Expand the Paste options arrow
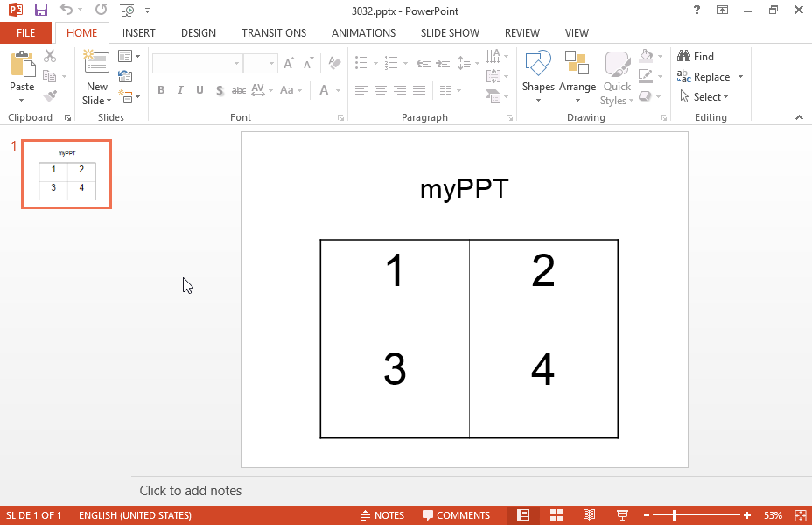812x525 pixels. 21,100
